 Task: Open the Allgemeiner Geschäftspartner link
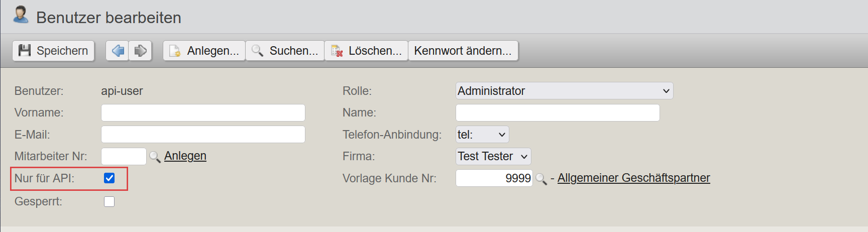(x=634, y=178)
